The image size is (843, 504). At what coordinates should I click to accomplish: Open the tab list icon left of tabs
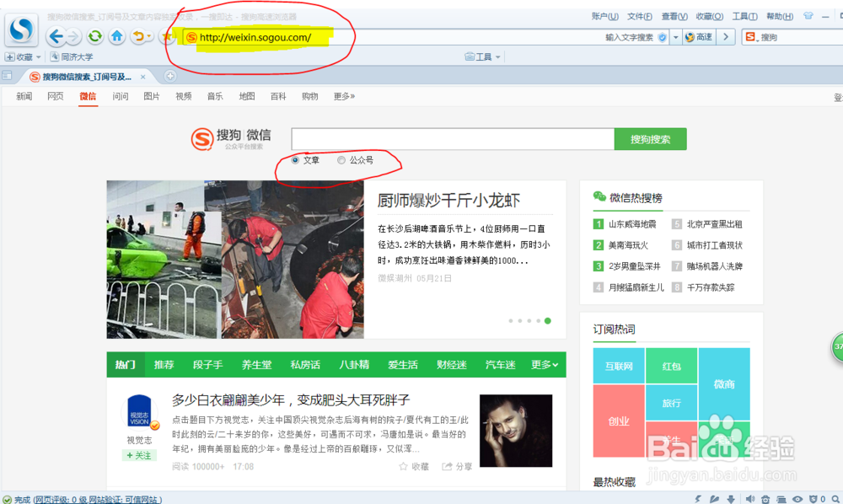point(7,76)
